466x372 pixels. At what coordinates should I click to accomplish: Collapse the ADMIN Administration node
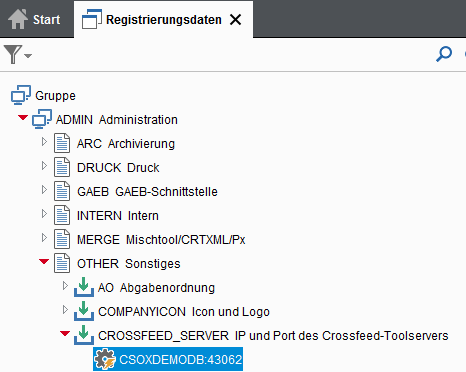click(23, 118)
